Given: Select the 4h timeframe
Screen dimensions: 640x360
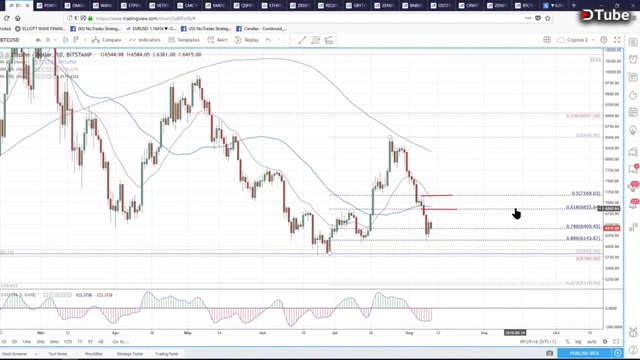Looking at the screenshot, I should coord(38,40).
